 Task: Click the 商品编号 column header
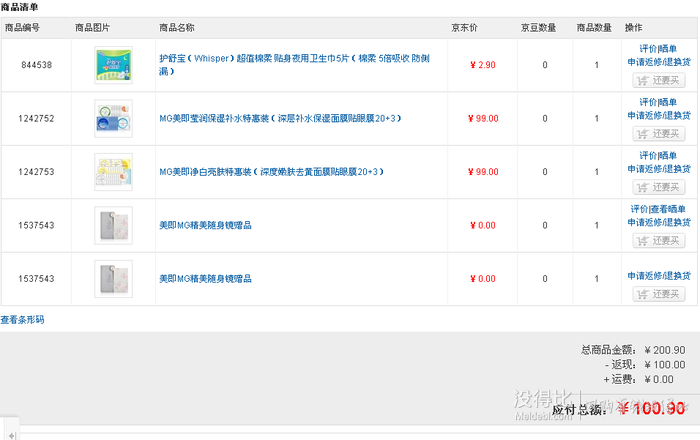[x=22, y=28]
